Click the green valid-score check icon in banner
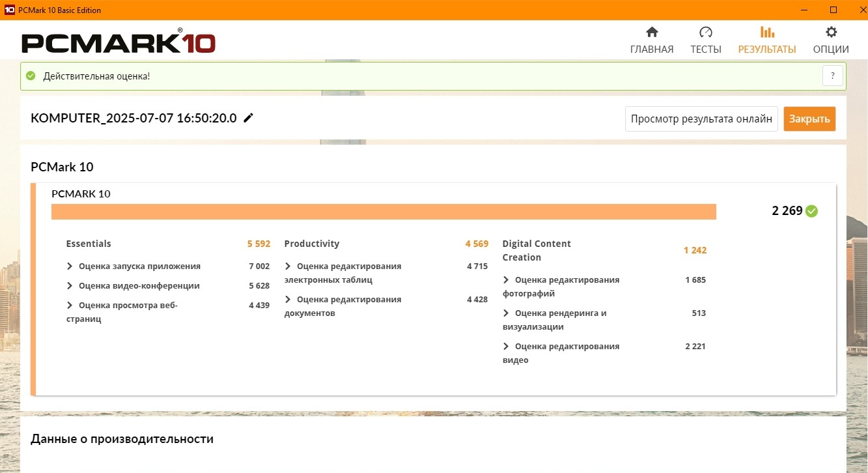 tap(31, 76)
